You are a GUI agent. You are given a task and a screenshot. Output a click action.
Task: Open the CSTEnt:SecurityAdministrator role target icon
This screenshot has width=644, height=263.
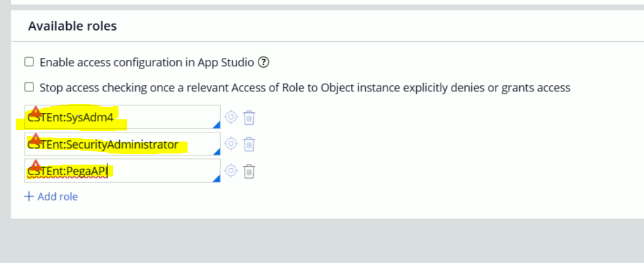(231, 144)
